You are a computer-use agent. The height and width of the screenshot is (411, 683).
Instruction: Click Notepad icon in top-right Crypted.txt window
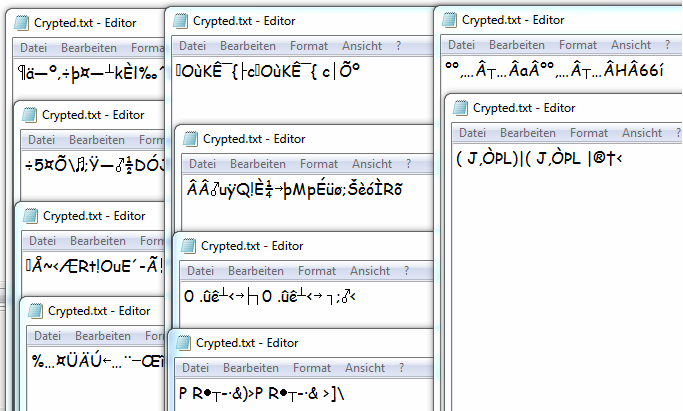(x=450, y=19)
